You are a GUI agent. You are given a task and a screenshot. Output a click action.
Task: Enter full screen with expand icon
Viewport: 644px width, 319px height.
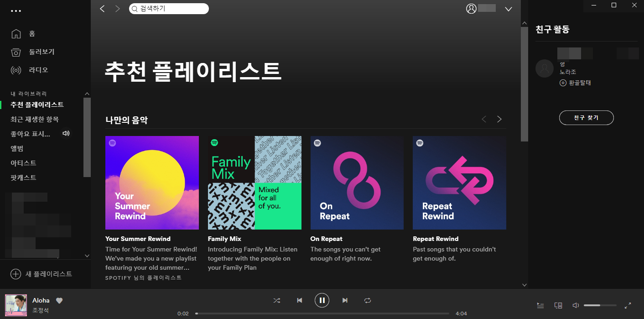pos(628,305)
